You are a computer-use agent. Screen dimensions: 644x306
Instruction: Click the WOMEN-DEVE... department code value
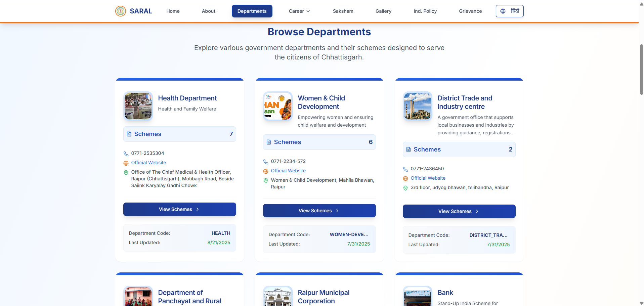click(349, 234)
